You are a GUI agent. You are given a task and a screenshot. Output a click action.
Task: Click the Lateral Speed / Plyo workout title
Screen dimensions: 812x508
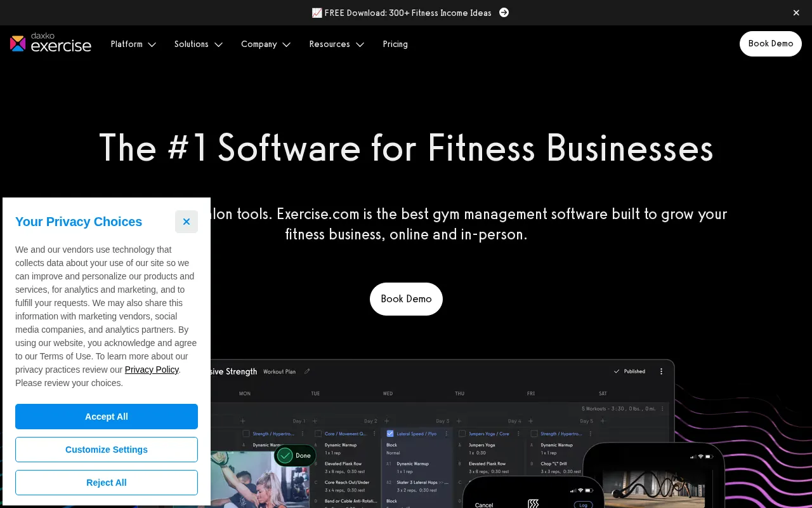417,434
